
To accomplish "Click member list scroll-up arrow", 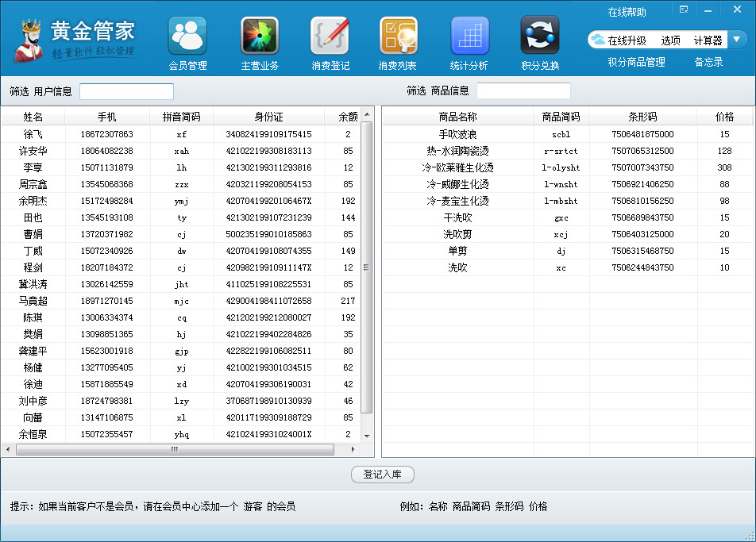I will point(367,114).
